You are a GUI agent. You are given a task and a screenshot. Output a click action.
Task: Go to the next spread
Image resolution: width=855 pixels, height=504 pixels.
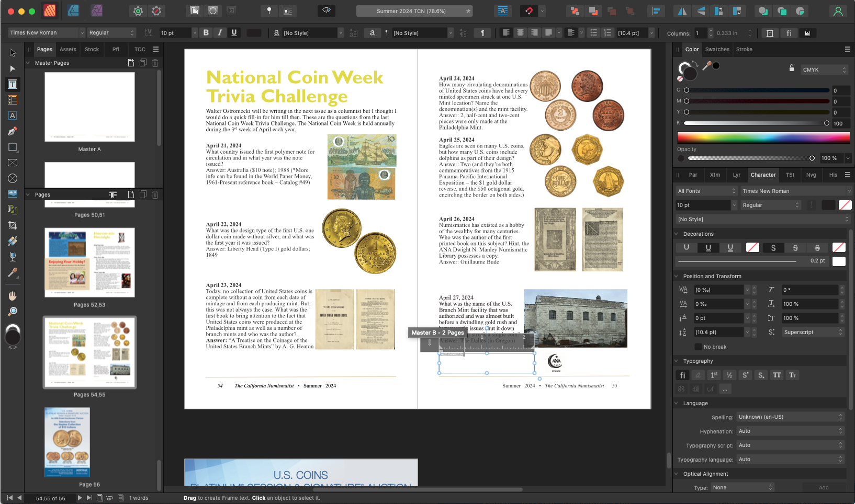80,498
